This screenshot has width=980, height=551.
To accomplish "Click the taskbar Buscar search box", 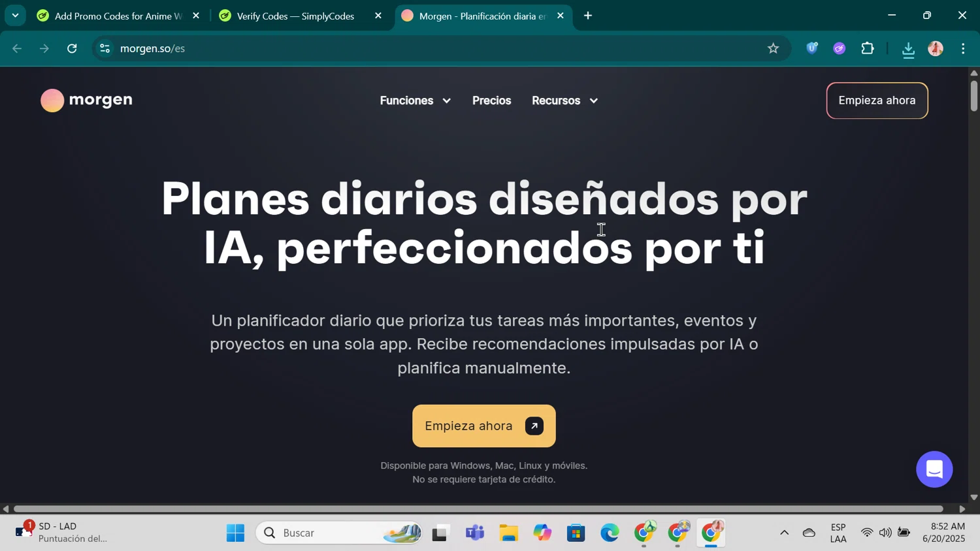I will (339, 533).
